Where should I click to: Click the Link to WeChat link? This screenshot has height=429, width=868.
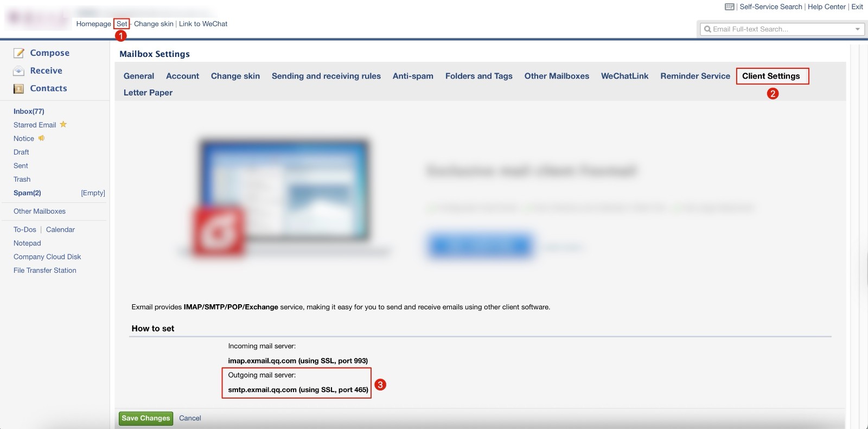(203, 24)
